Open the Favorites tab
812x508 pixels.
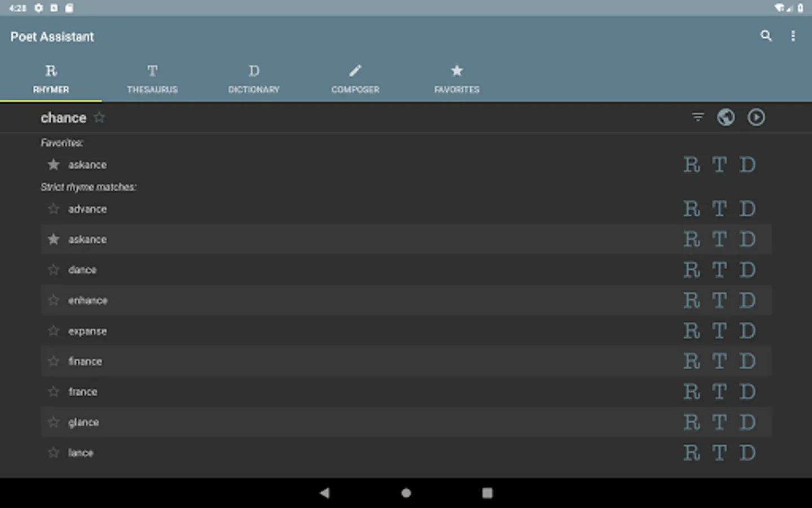[457, 78]
